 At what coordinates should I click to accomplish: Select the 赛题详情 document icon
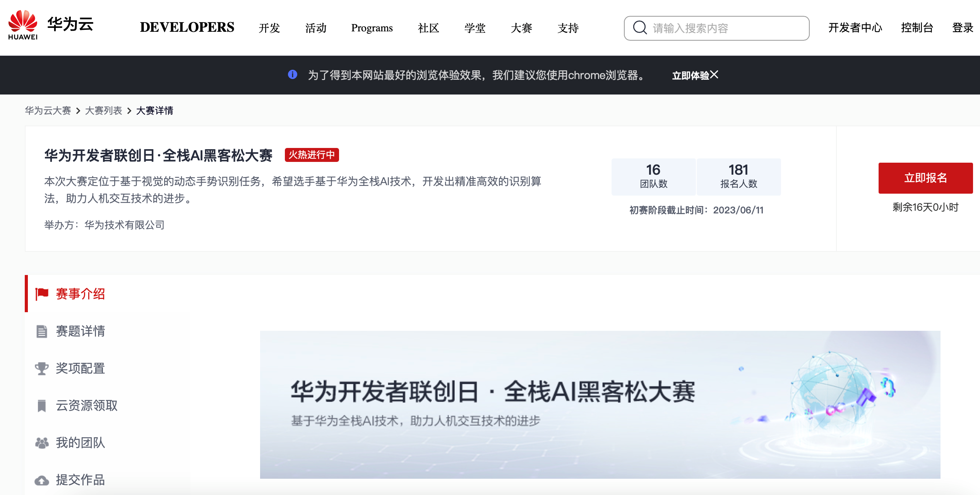click(42, 332)
